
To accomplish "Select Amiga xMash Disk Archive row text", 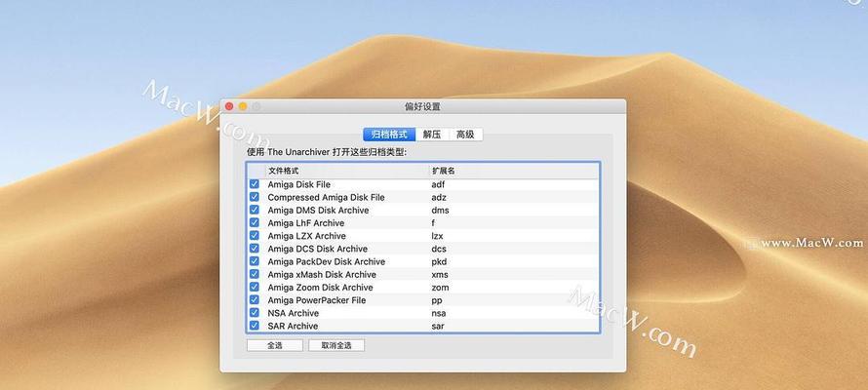I will [322, 274].
